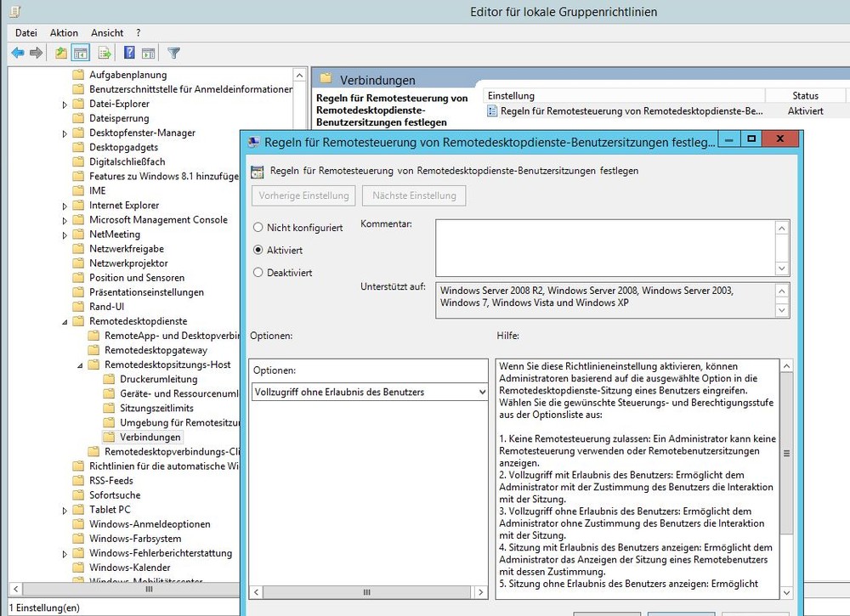The height and width of the screenshot is (616, 850).
Task: Collapse the Remotedesktopdienste tree node
Action: pyautogui.click(x=65, y=322)
